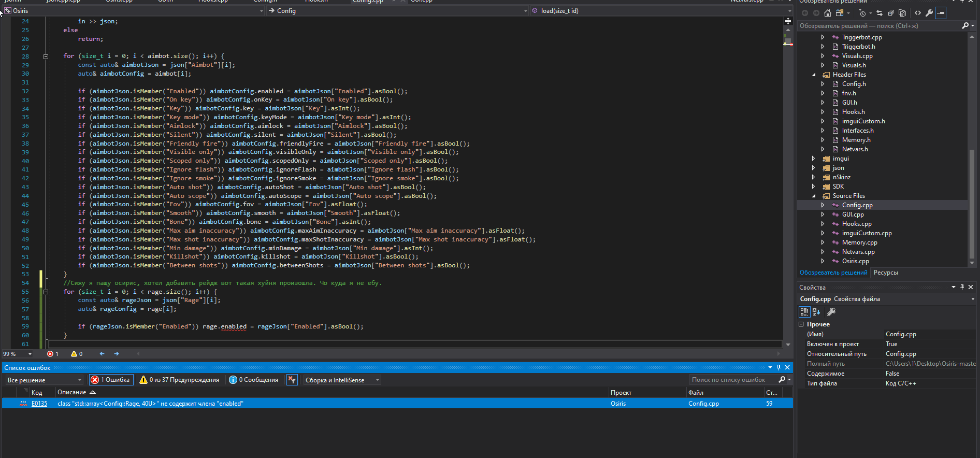The image size is (980, 458).
Task: Sort properties alphabetically with A-Z icon
Action: (x=816, y=312)
